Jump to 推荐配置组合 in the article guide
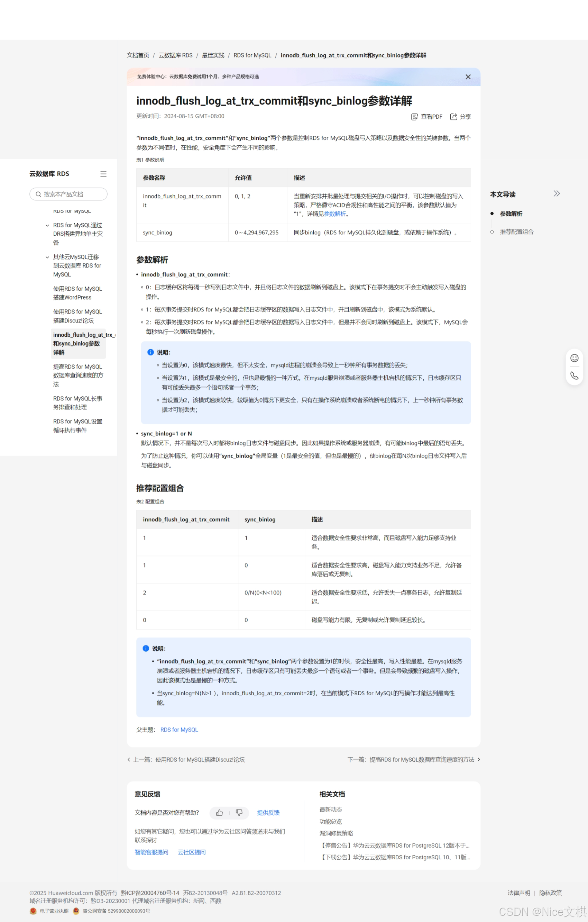Screen dimensions: 588x922 click(x=516, y=232)
